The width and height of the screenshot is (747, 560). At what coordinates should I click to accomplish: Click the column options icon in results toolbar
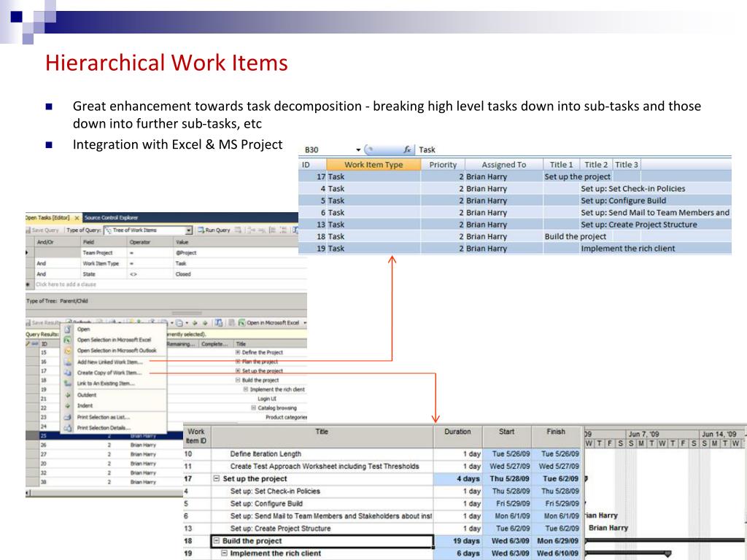click(218, 322)
